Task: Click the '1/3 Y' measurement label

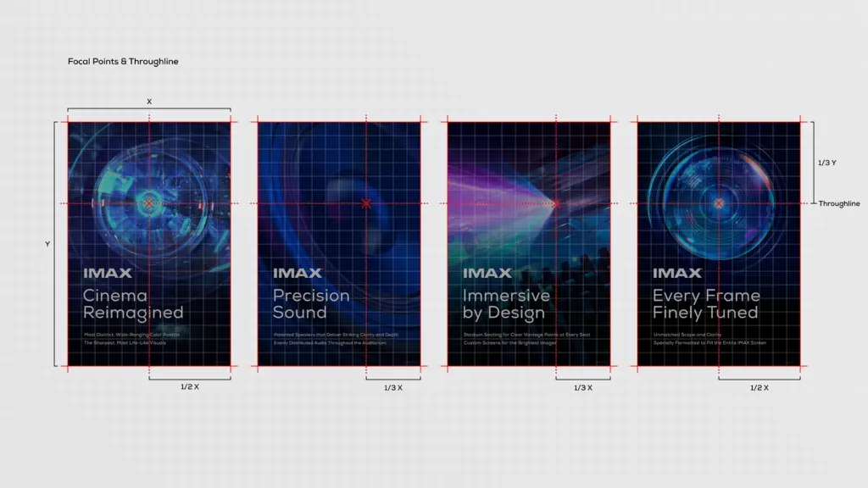Action: click(827, 163)
